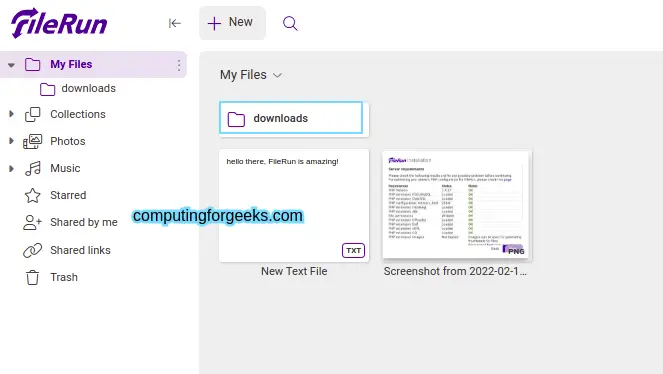Open the New Text File thumbnail
The width and height of the screenshot is (663, 374).
(x=294, y=205)
